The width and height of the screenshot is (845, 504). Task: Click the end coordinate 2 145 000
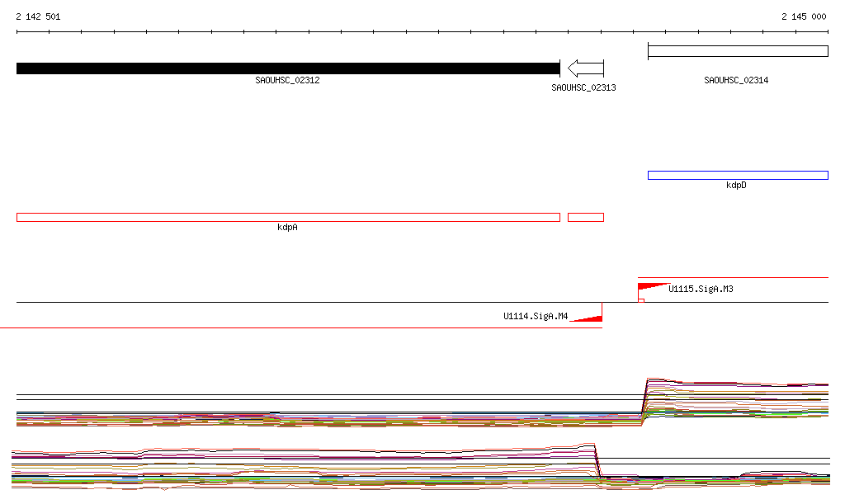(x=804, y=16)
